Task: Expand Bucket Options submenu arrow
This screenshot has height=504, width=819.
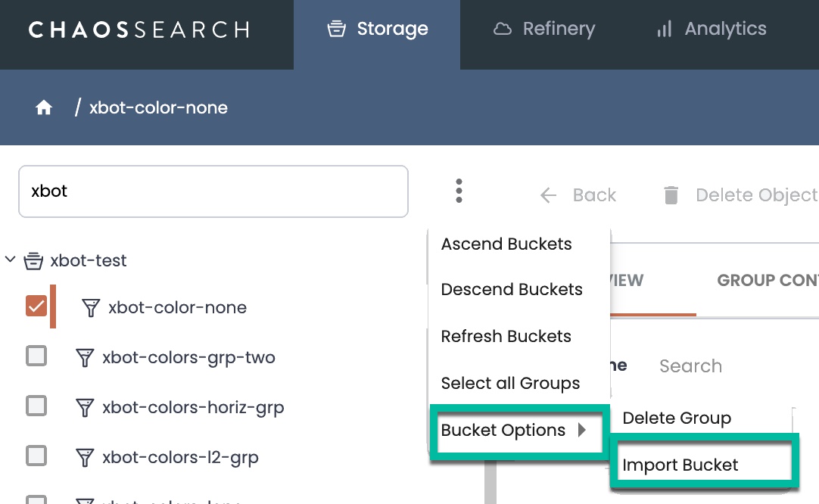Action: (582, 430)
